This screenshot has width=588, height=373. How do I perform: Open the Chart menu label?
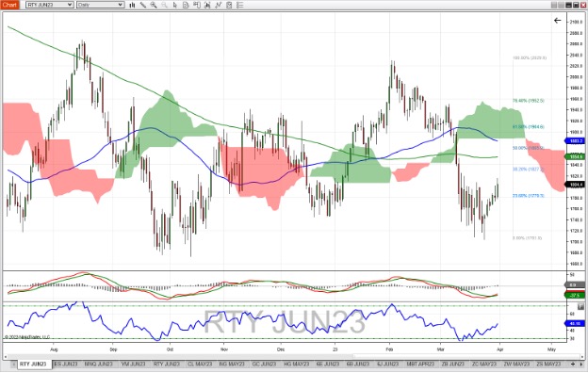(x=9, y=5)
